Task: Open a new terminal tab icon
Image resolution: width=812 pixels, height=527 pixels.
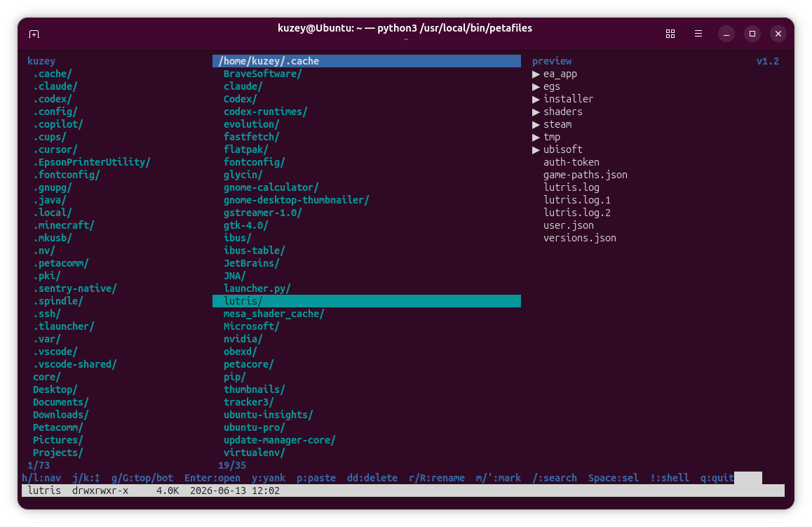Action: pyautogui.click(x=34, y=34)
